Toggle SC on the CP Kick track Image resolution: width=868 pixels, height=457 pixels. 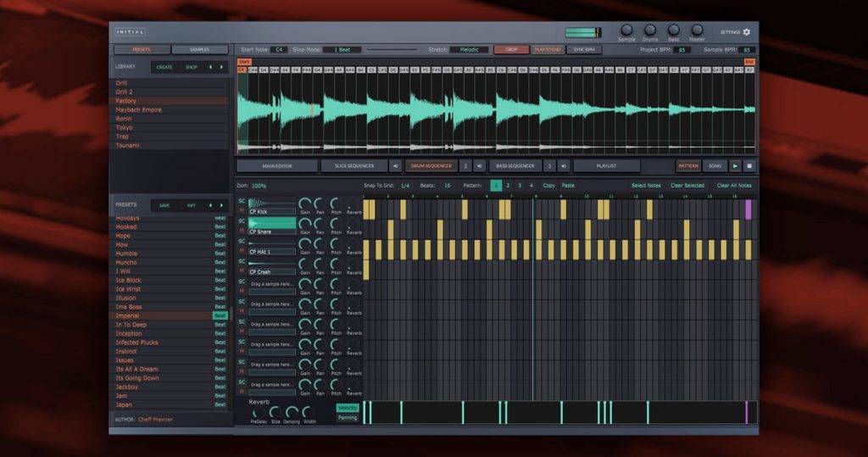[242, 201]
